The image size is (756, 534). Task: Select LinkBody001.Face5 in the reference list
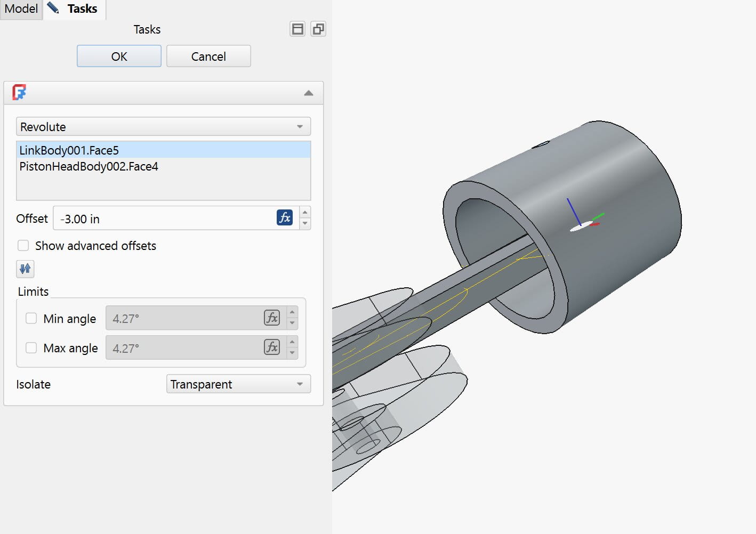coord(163,150)
